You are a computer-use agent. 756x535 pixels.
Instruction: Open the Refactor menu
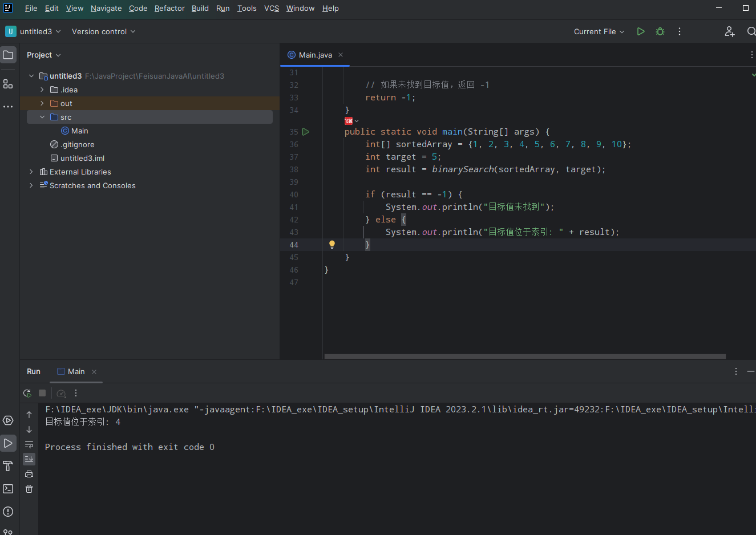pyautogui.click(x=169, y=8)
